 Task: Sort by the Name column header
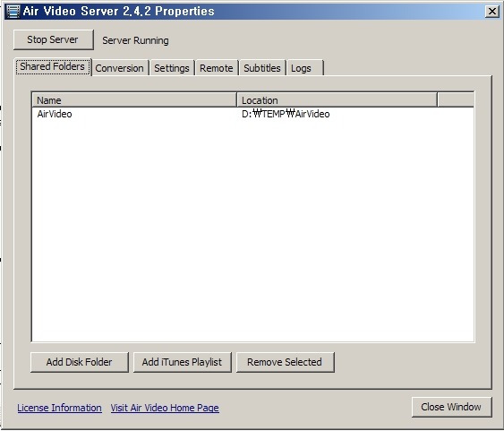[x=134, y=100]
